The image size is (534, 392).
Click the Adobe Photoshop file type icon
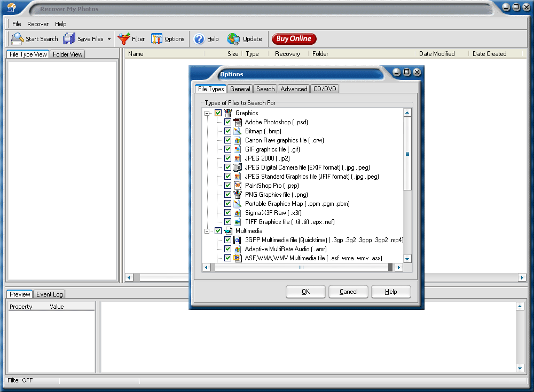tap(238, 122)
